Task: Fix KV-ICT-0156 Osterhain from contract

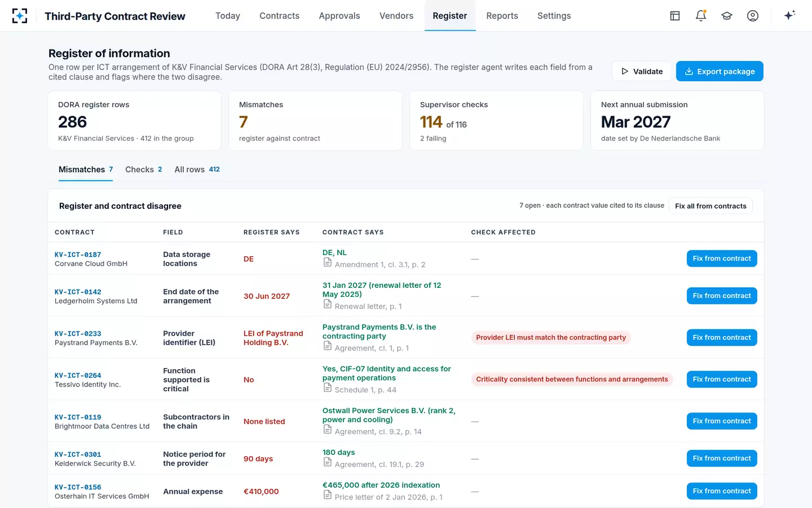Action: point(722,491)
